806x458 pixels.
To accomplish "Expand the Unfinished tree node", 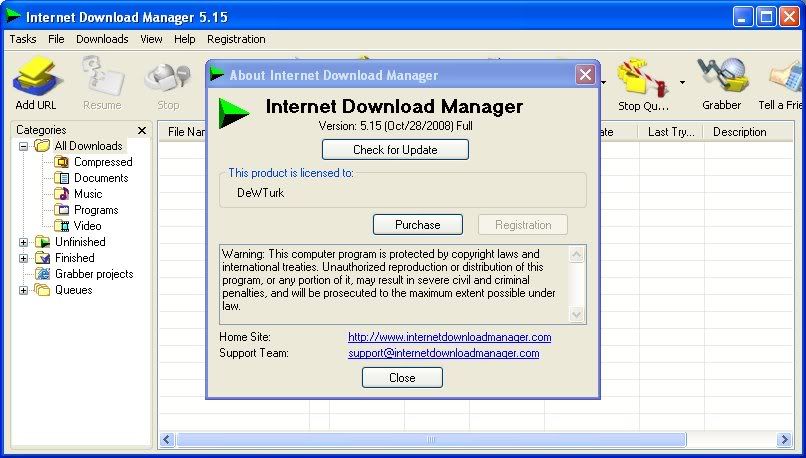I will pos(24,242).
